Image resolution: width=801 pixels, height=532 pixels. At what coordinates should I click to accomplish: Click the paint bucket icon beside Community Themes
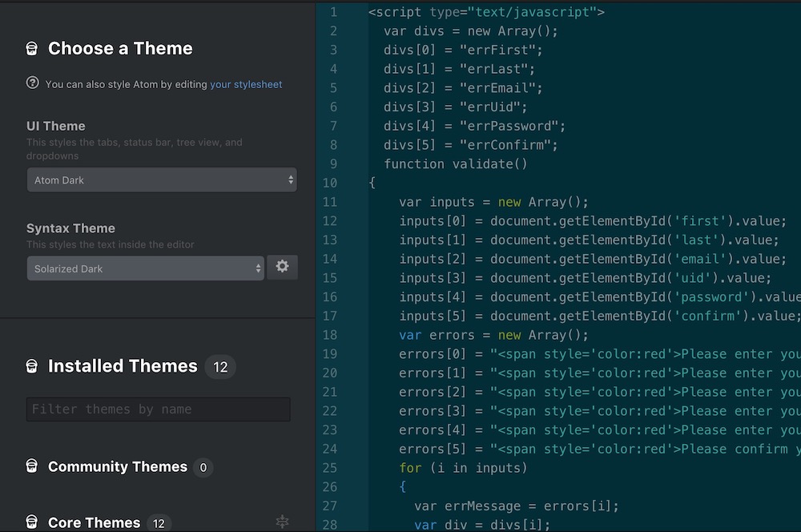tap(32, 466)
